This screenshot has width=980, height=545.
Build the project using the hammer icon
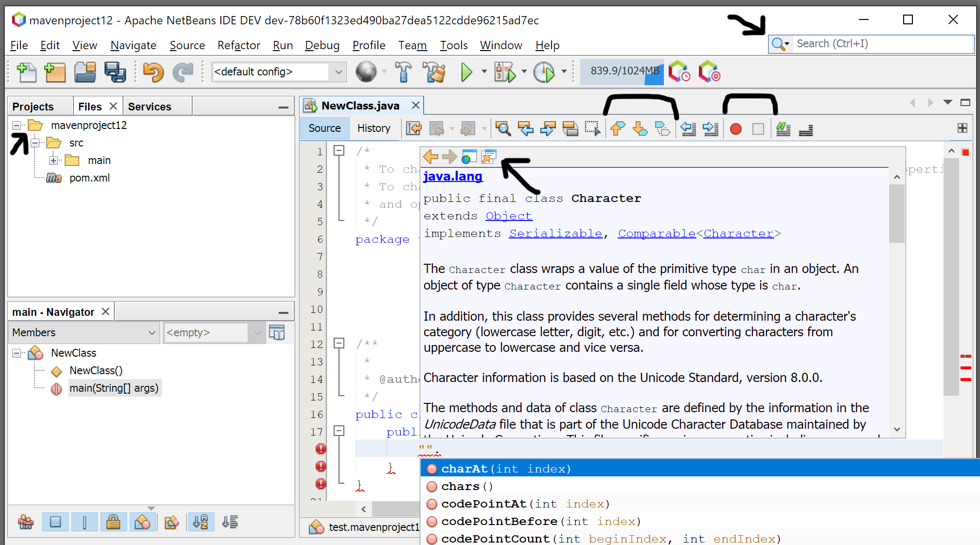[404, 72]
